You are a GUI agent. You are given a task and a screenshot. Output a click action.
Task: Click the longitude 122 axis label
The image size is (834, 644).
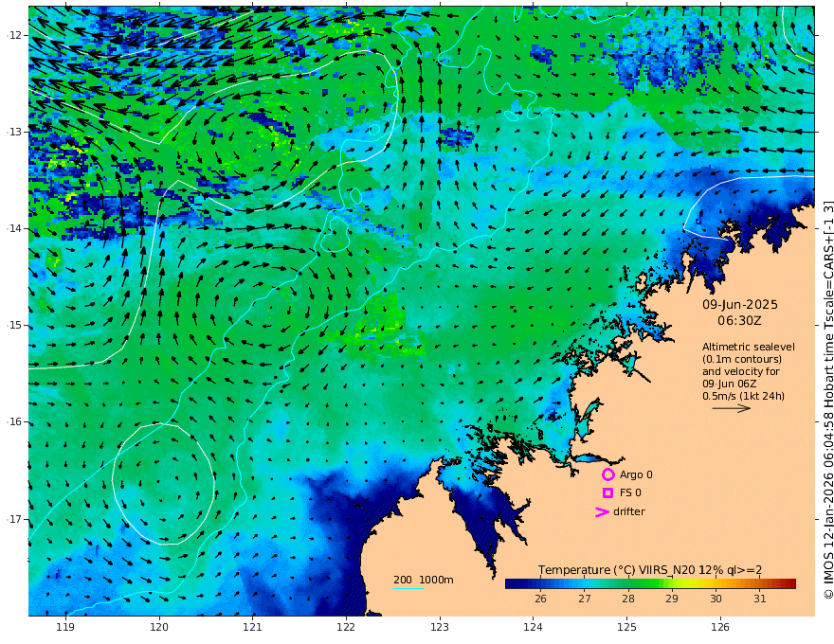click(346, 627)
